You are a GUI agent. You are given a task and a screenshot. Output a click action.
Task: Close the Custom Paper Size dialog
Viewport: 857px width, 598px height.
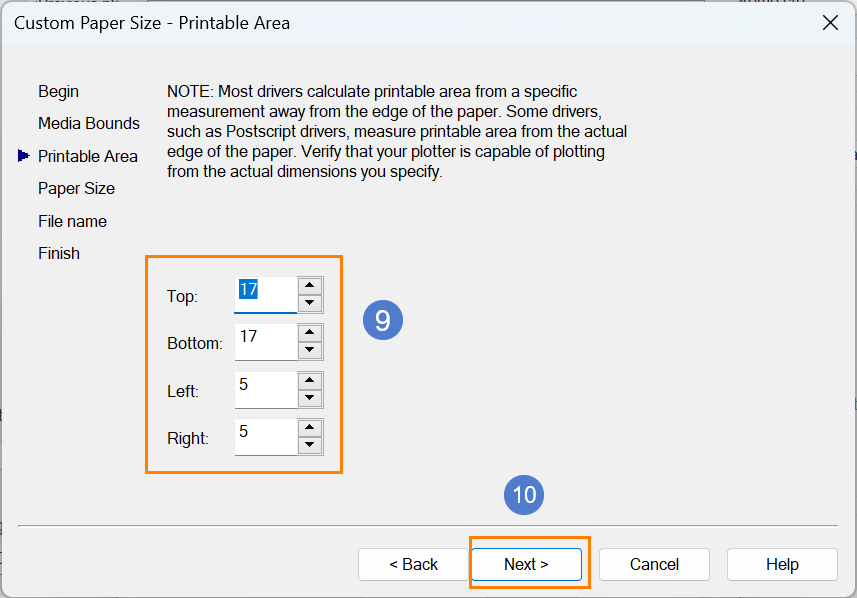pyautogui.click(x=830, y=23)
